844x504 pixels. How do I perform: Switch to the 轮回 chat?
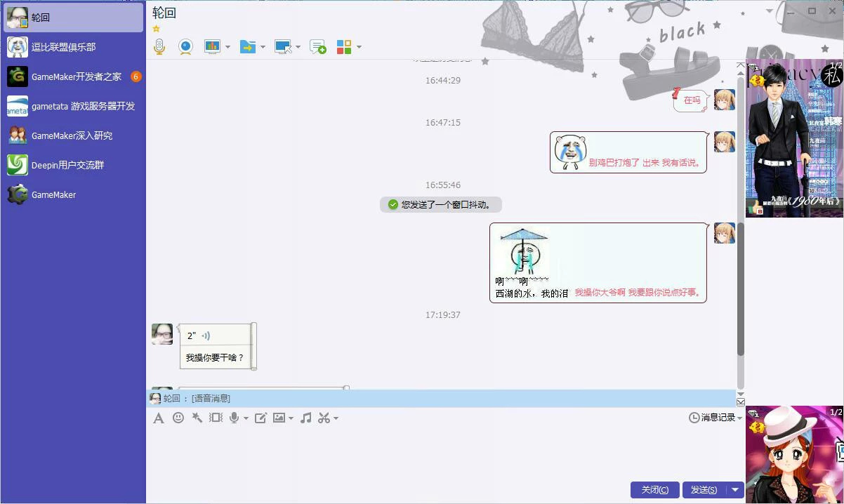click(73, 18)
